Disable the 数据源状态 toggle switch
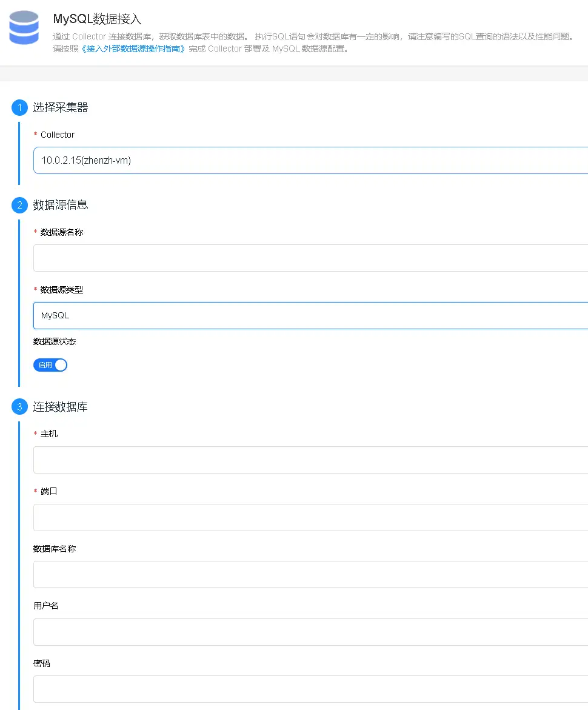Viewport: 588px width, 710px height. click(x=50, y=364)
